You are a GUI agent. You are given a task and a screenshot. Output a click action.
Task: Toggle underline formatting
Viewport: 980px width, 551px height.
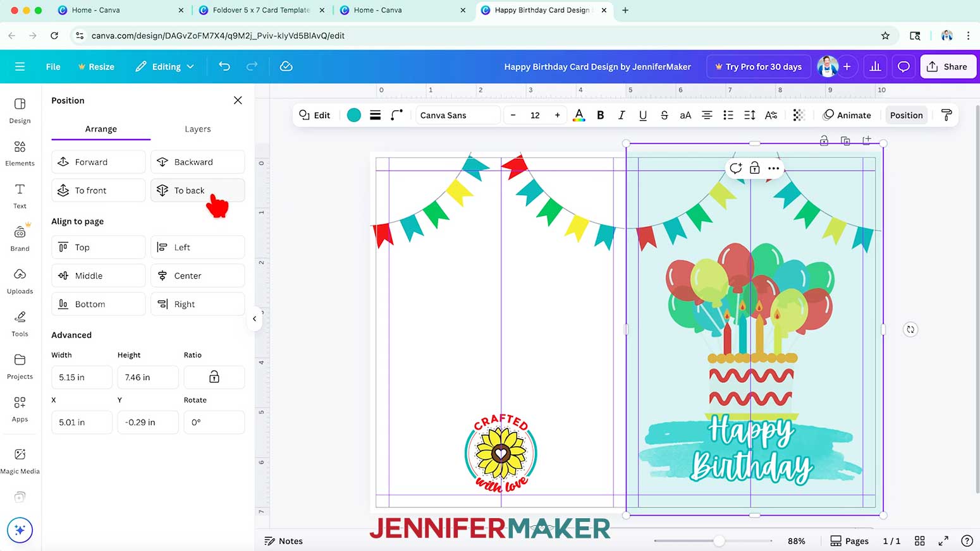(643, 115)
